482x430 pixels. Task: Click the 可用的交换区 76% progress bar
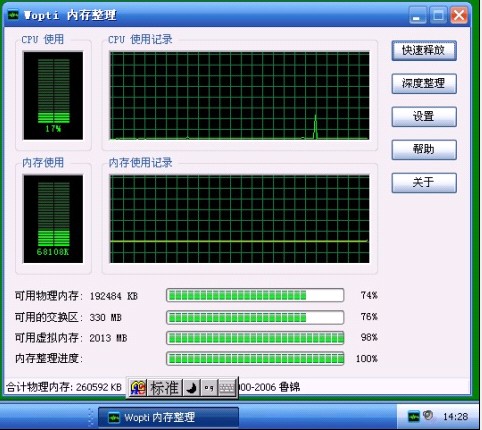coord(255,317)
